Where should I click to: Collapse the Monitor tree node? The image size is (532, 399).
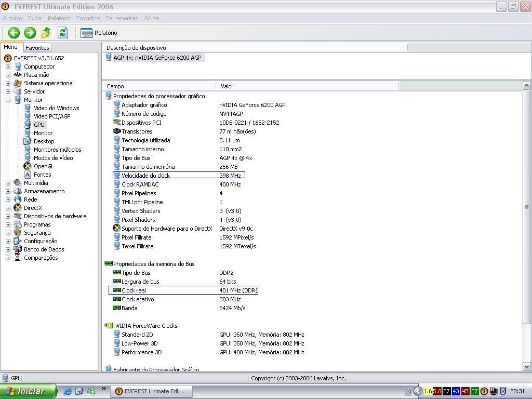coord(8,100)
